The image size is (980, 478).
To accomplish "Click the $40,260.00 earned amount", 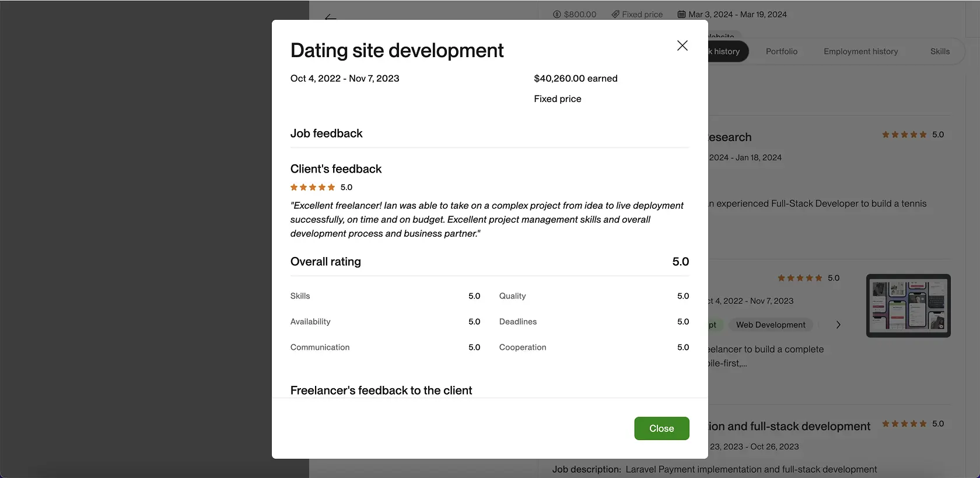I will (576, 78).
